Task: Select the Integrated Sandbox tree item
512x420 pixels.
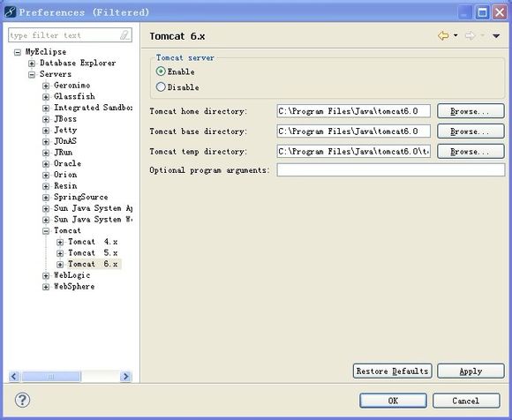Action: tap(93, 108)
